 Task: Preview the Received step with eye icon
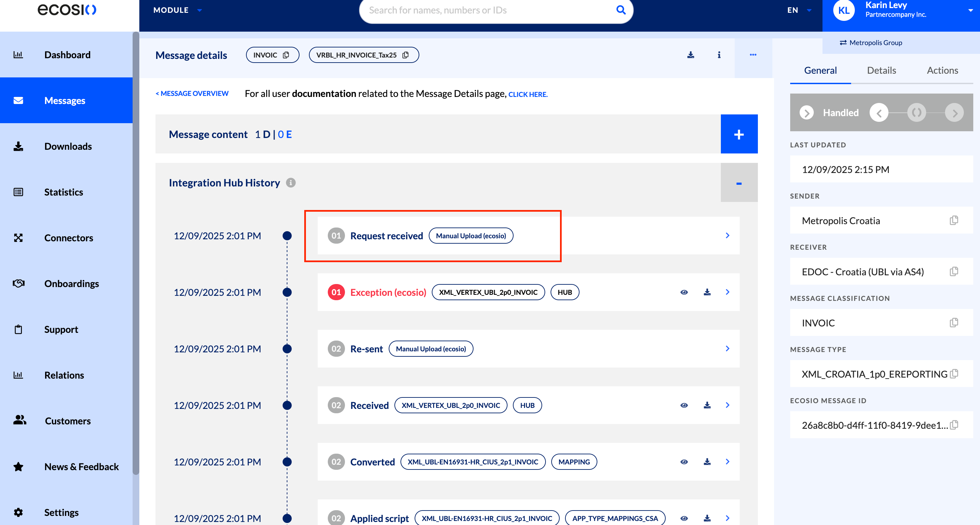tap(684, 405)
